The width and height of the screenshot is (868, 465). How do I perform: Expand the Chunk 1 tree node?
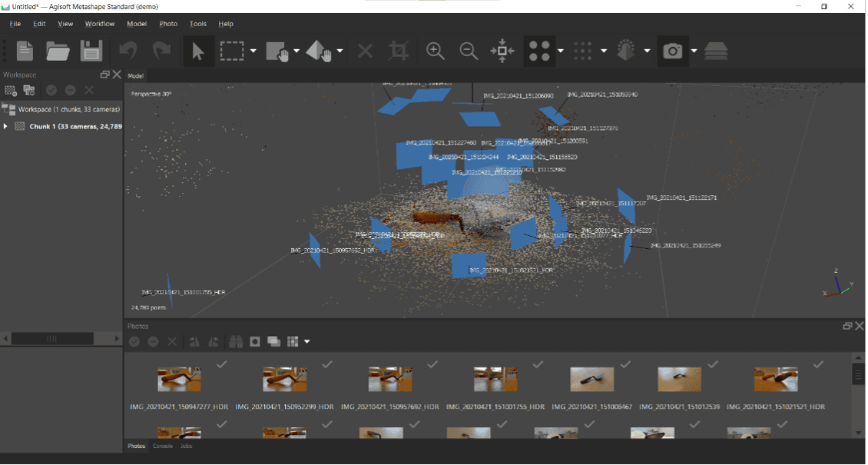point(6,126)
